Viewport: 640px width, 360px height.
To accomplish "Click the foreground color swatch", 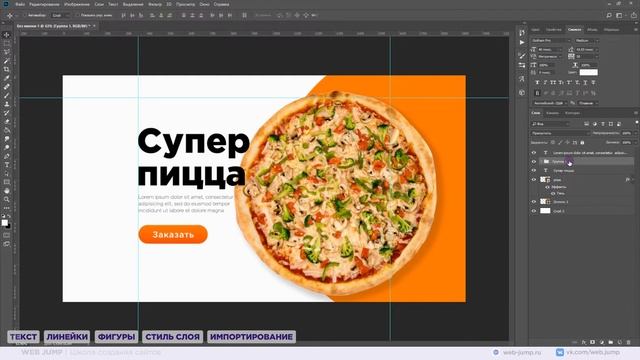I will pyautogui.click(x=4, y=222).
